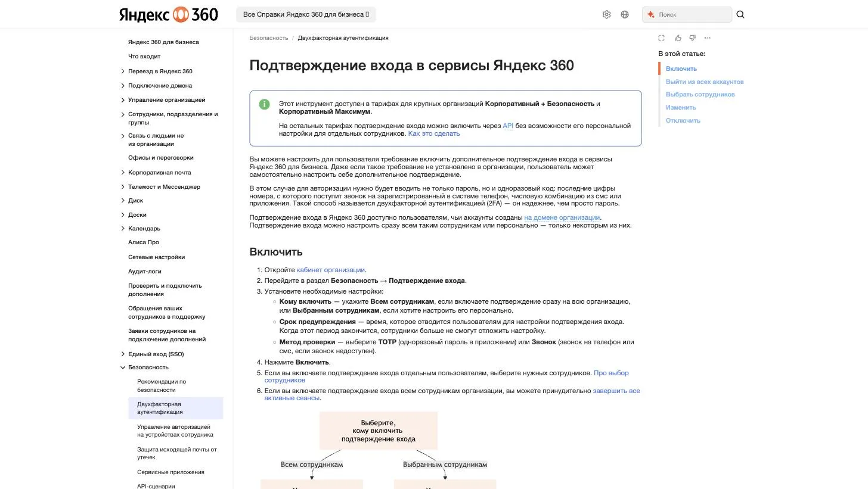Screen dimensions: 868x489
Task: Click the magnifier search icon in header
Action: (740, 14)
